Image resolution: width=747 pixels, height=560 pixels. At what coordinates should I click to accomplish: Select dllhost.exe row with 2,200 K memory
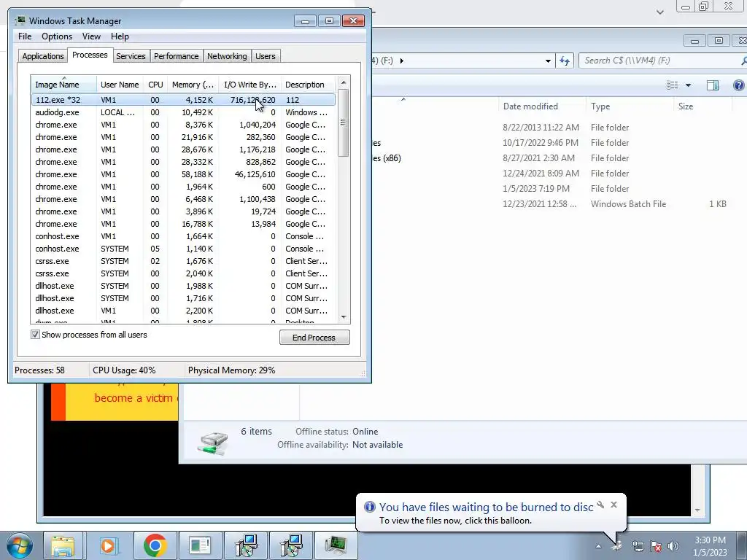[x=183, y=311]
